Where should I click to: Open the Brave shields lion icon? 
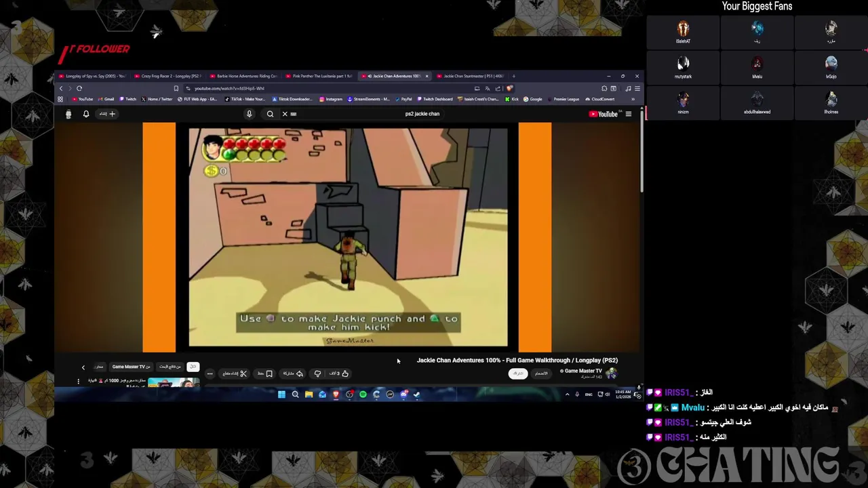point(509,88)
